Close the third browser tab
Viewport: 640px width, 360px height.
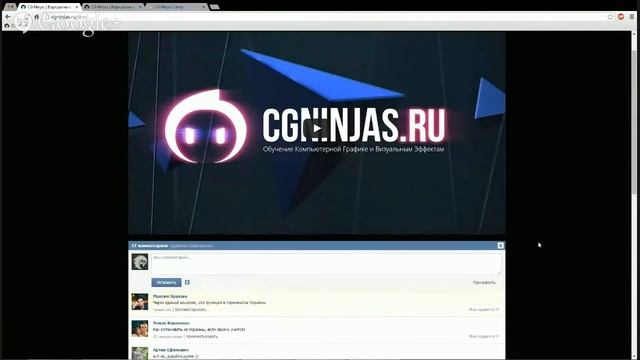point(204,7)
